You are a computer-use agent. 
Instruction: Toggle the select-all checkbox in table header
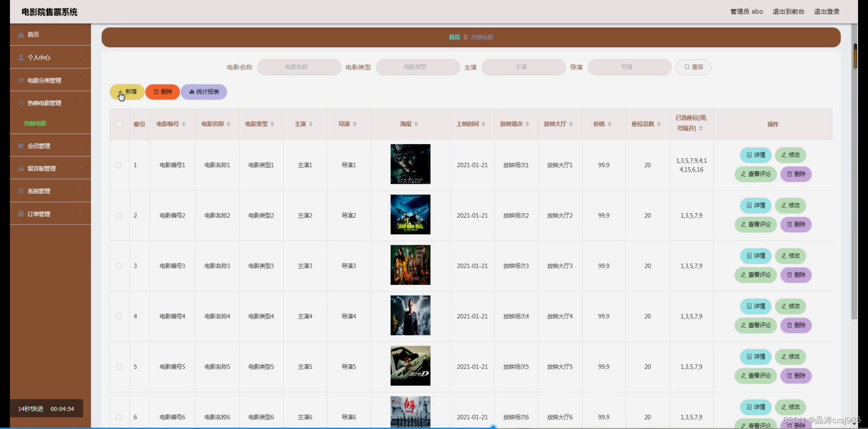pos(119,125)
